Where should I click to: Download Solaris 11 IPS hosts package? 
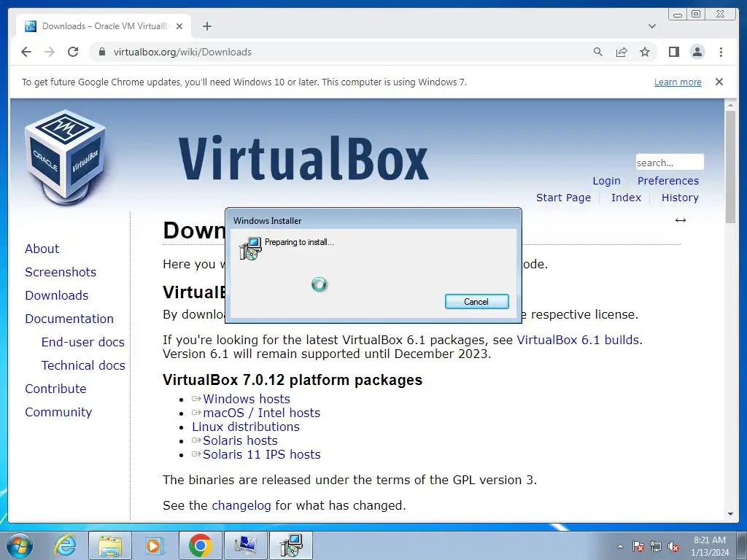point(262,454)
